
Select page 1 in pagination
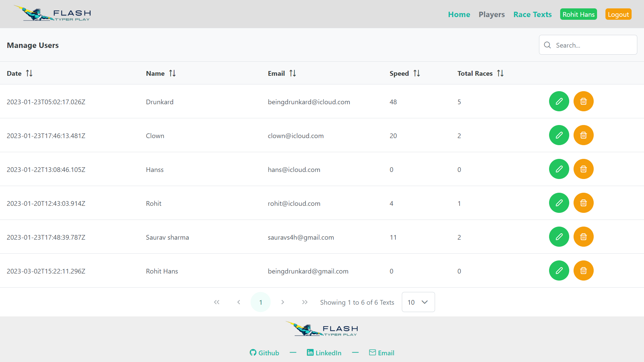(261, 302)
